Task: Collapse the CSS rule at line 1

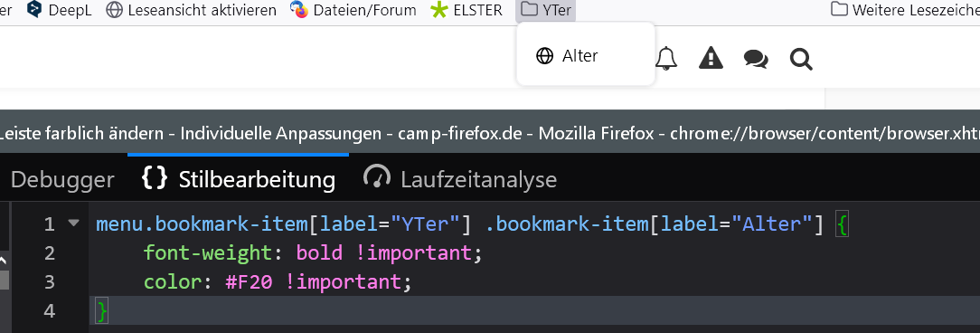Action: pos(74,223)
